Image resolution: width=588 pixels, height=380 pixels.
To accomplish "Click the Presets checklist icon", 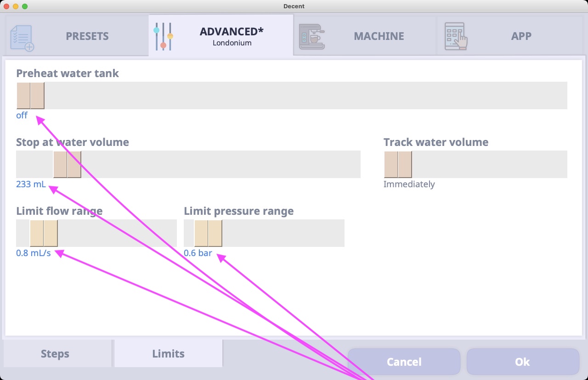I will [22, 37].
